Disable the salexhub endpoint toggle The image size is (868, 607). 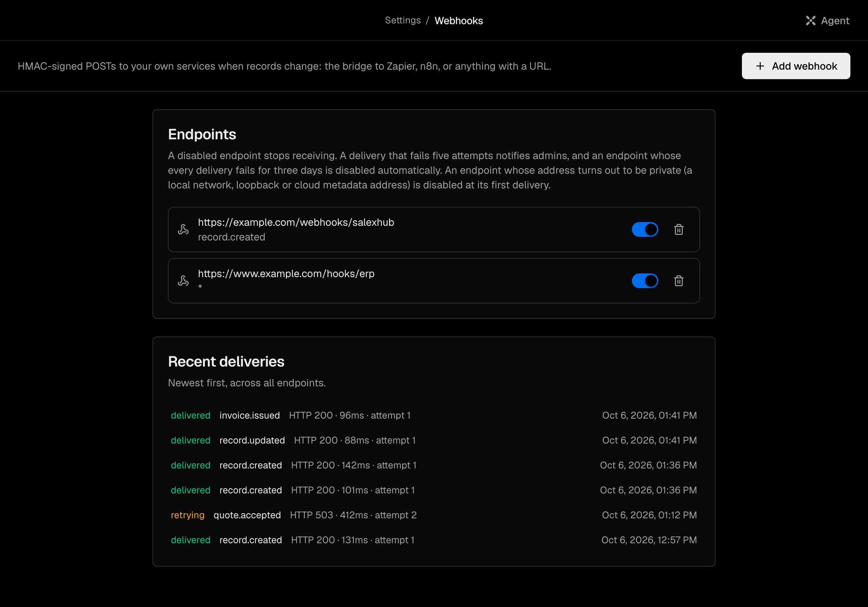click(x=645, y=229)
